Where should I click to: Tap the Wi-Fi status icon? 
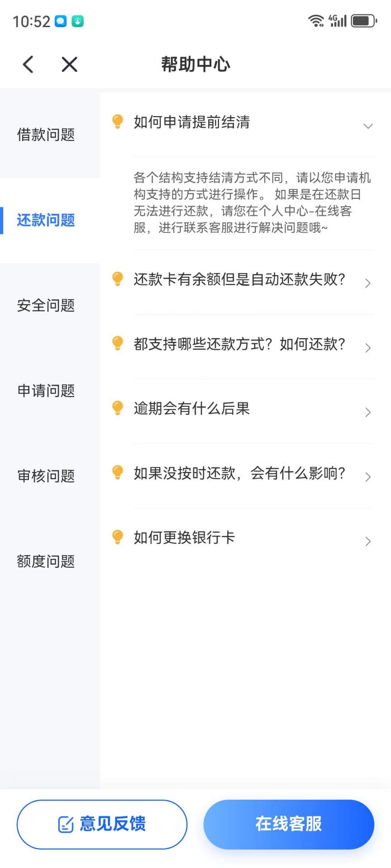tap(315, 21)
